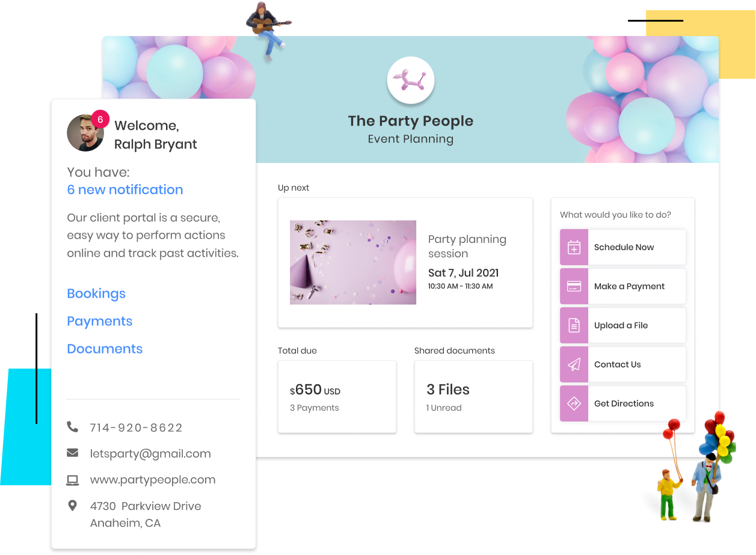This screenshot has width=756, height=555.
Task: Click the balloon dog logo of The Party People
Action: [x=411, y=80]
